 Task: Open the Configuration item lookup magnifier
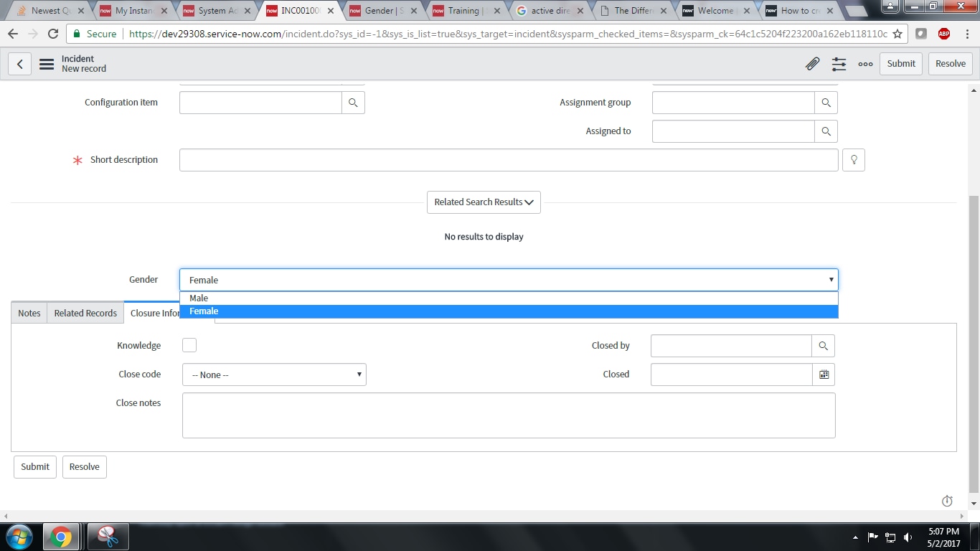tap(353, 102)
